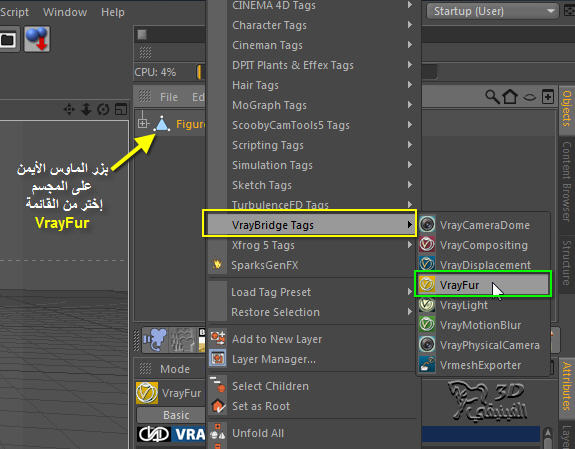Switch to the Content Browser side tab
This screenshot has width=575, height=449.
(x=567, y=182)
